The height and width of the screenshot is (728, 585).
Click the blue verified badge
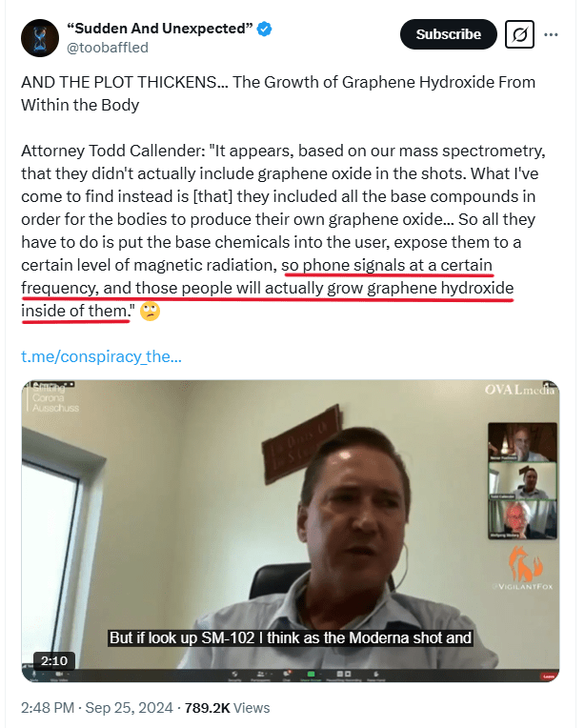[265, 29]
